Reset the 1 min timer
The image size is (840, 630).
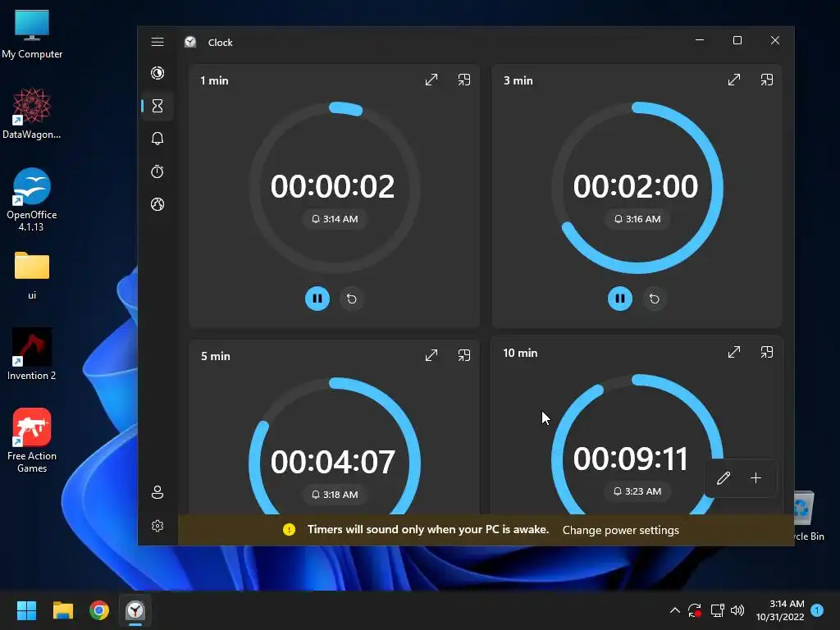pyautogui.click(x=351, y=299)
